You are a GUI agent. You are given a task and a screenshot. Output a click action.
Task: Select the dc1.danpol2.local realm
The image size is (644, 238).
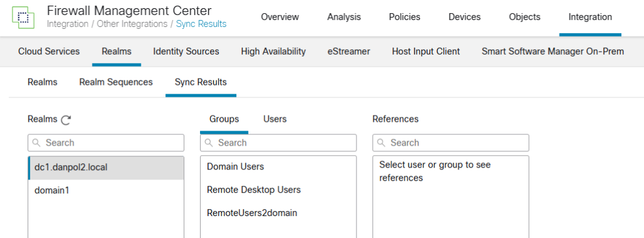click(106, 168)
